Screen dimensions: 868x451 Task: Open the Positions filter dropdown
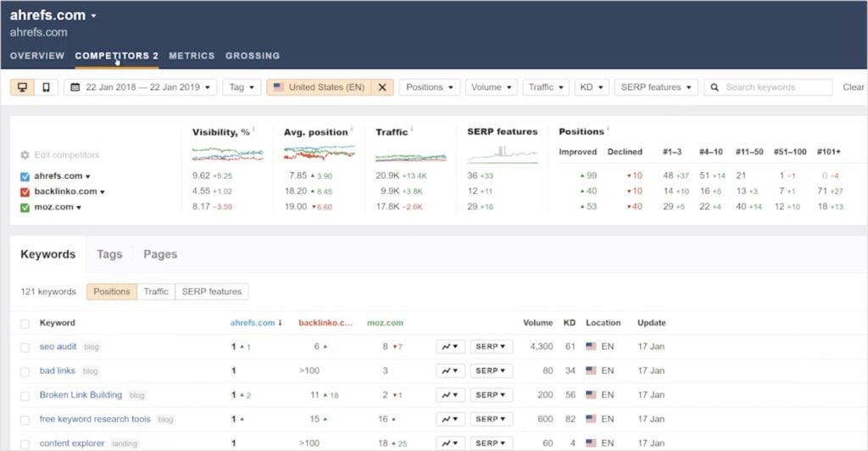(430, 87)
